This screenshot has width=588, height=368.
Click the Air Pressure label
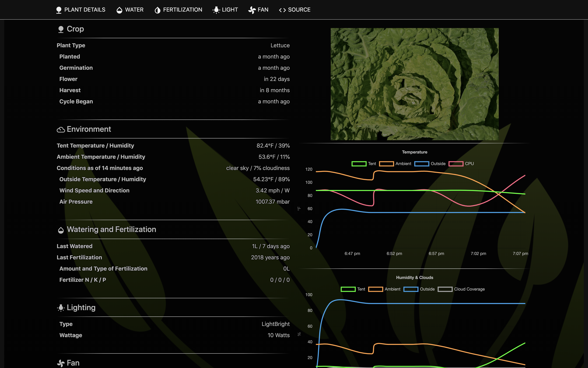(x=76, y=202)
